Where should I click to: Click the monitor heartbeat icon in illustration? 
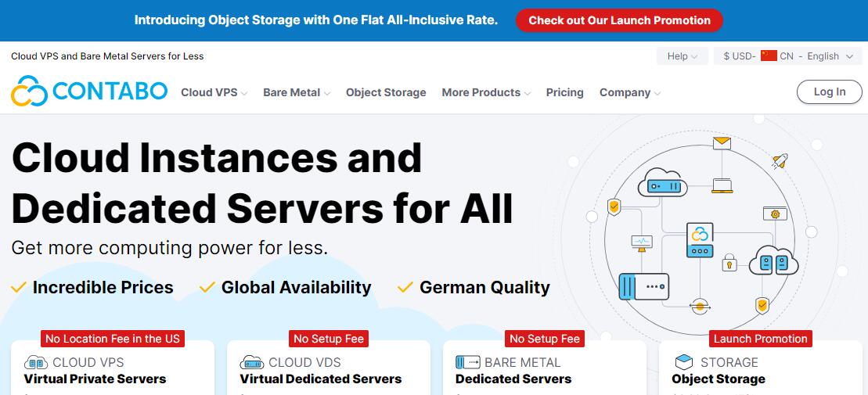642,243
